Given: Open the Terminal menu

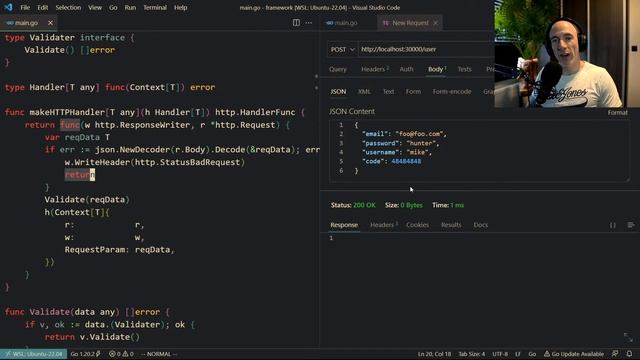Looking at the screenshot, I should [x=155, y=7].
